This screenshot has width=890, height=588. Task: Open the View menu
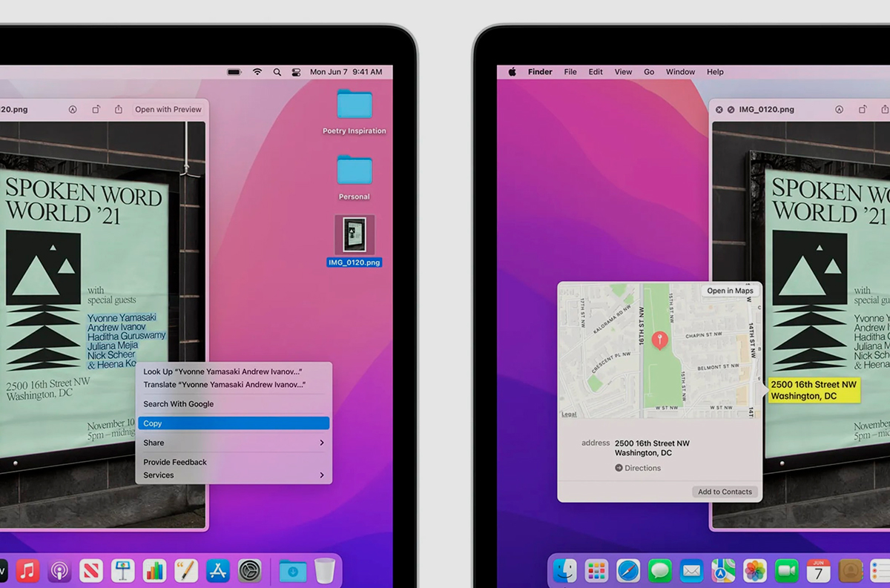pyautogui.click(x=623, y=72)
